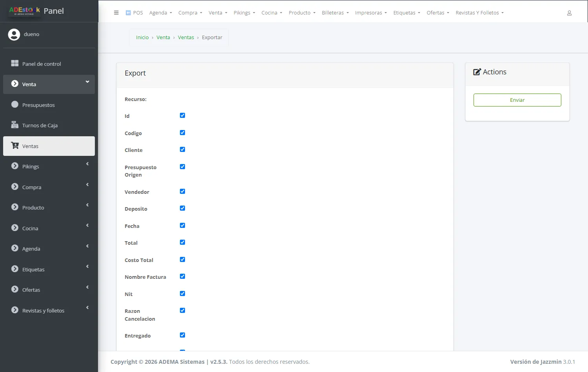Open the Billeteras dropdown menu
588x372 pixels.
point(335,13)
